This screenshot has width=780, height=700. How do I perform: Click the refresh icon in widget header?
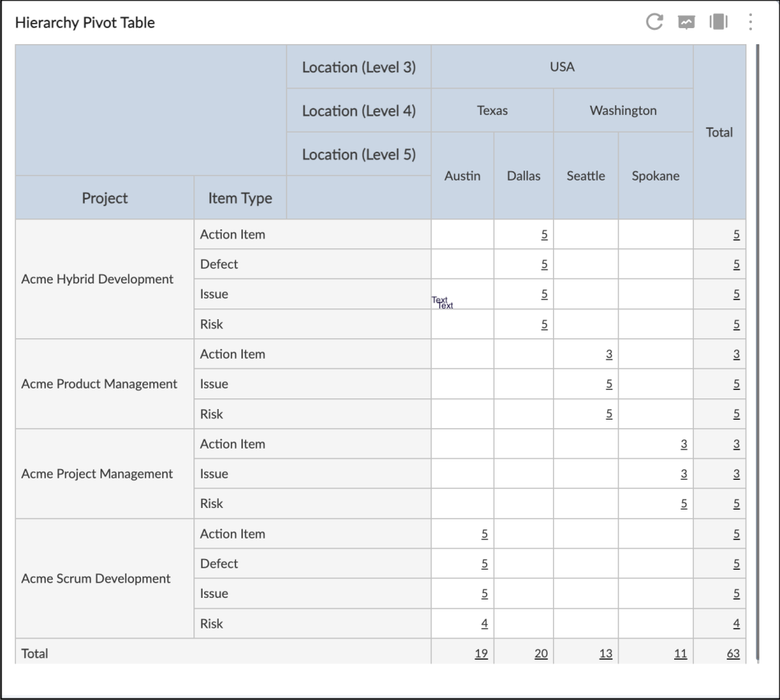pyautogui.click(x=654, y=22)
